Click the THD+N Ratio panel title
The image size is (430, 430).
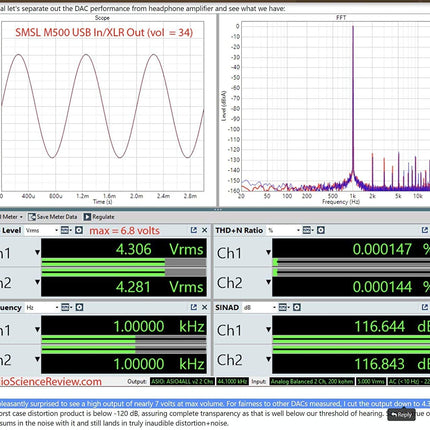click(x=239, y=230)
